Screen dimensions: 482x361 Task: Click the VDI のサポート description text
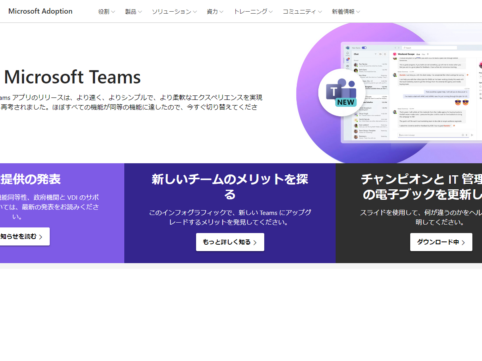click(50, 207)
